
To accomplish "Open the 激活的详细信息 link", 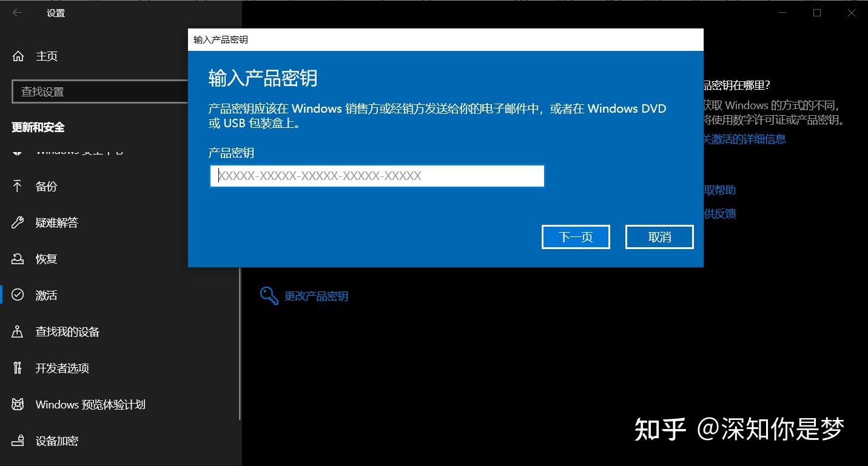I will 745,139.
